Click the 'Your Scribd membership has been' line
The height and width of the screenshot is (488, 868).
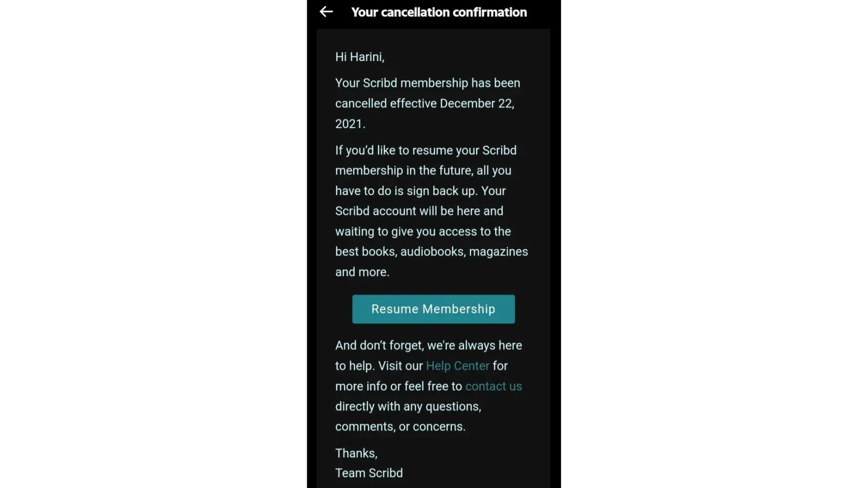click(x=428, y=83)
